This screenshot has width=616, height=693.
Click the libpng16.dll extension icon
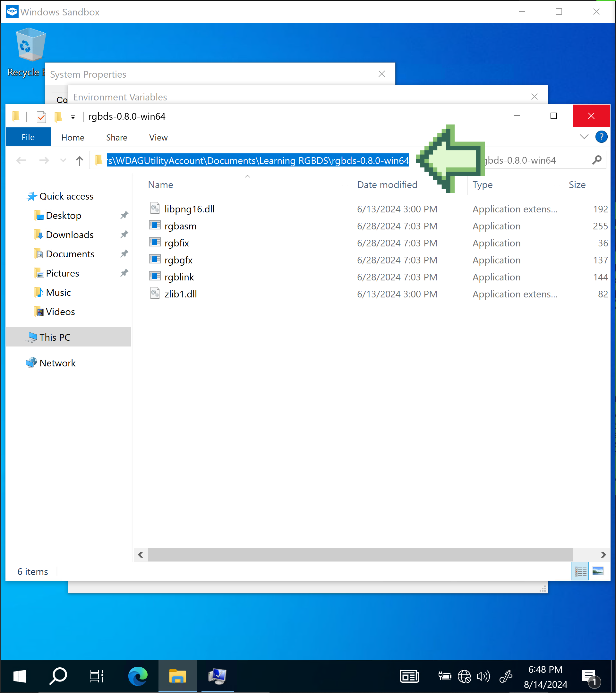coord(156,209)
